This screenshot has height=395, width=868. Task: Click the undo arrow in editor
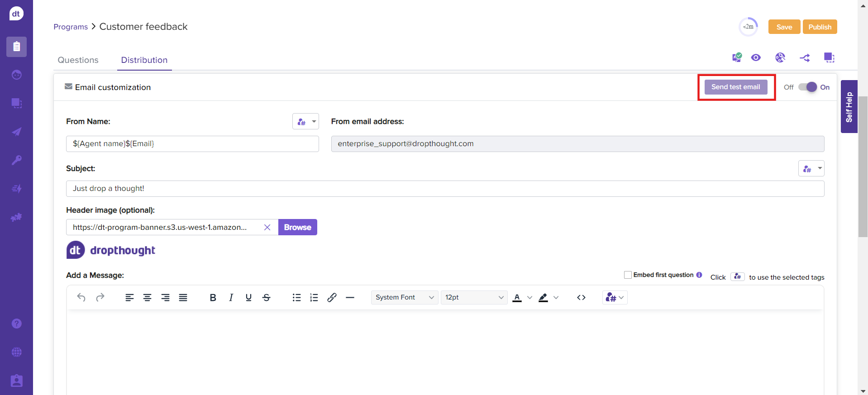coord(81,298)
